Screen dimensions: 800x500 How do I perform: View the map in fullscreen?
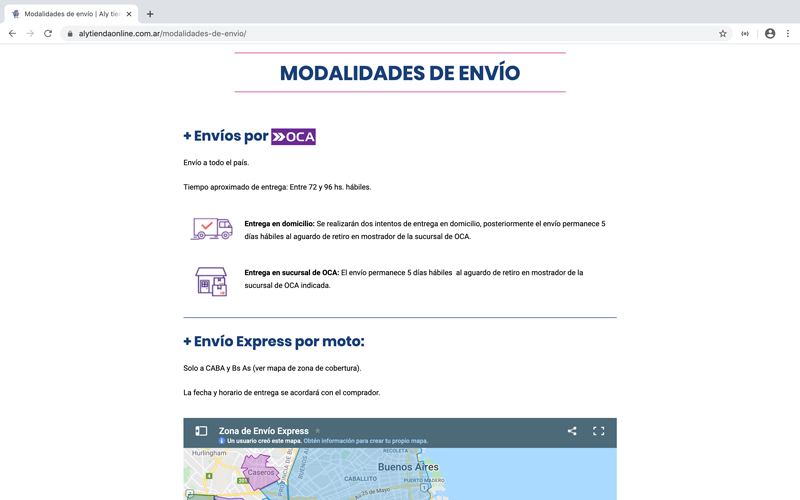598,431
